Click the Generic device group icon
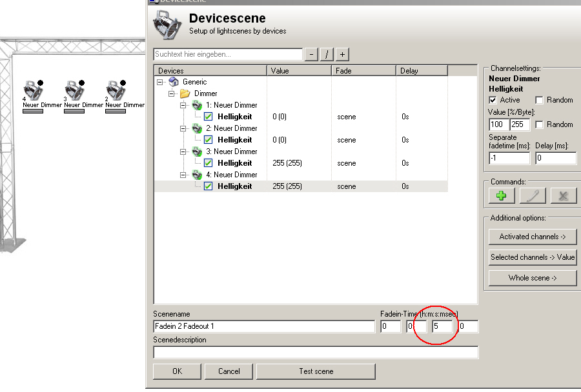The height and width of the screenshot is (392, 581). click(173, 82)
